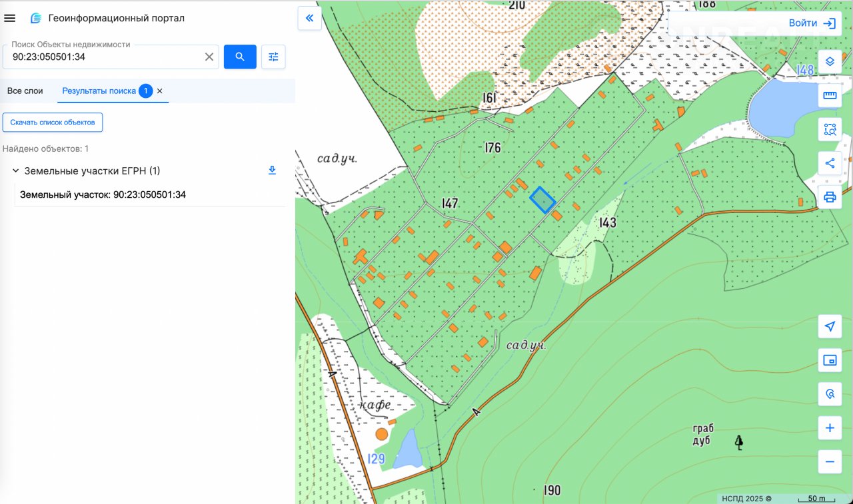This screenshot has height=504, width=853.
Task: Click Скачать список объектов button
Action: coord(53,123)
